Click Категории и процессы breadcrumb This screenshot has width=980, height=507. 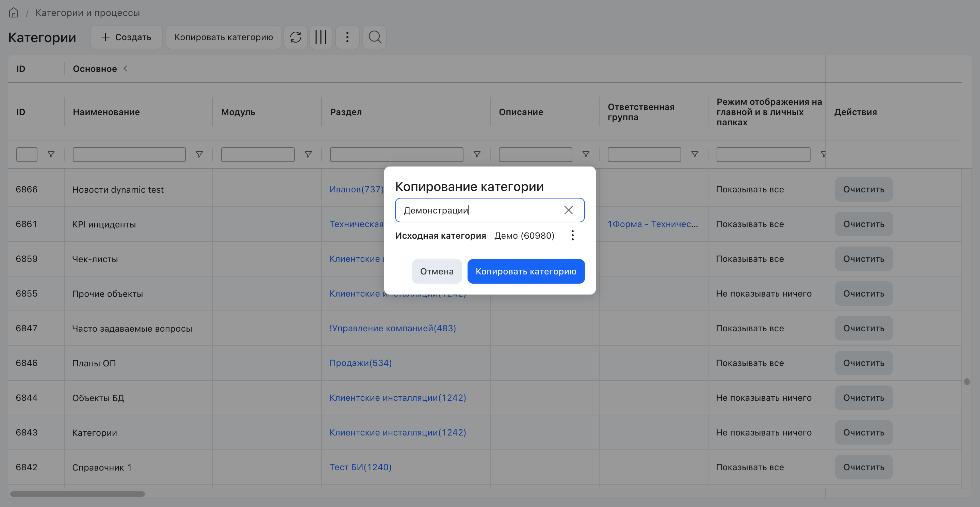pos(87,13)
